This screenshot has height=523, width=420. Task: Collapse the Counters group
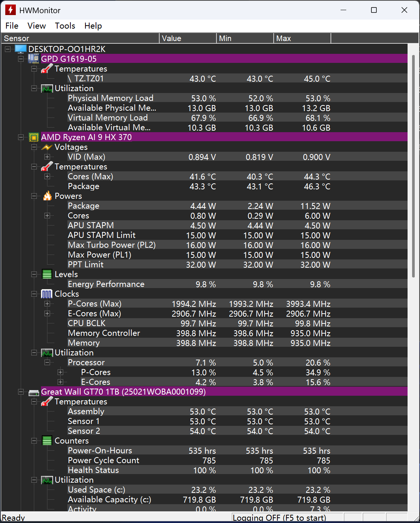34,441
